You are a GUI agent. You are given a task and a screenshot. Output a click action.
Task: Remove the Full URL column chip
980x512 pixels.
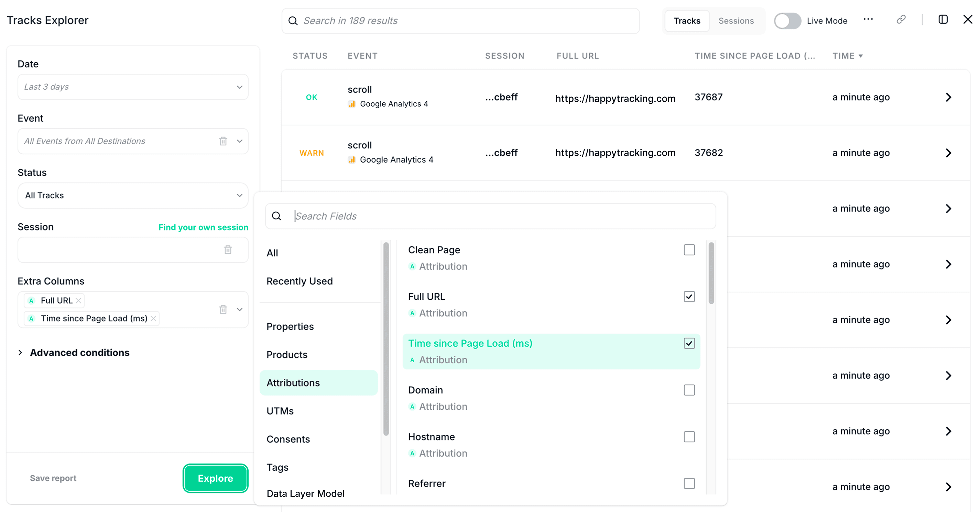pyautogui.click(x=78, y=301)
